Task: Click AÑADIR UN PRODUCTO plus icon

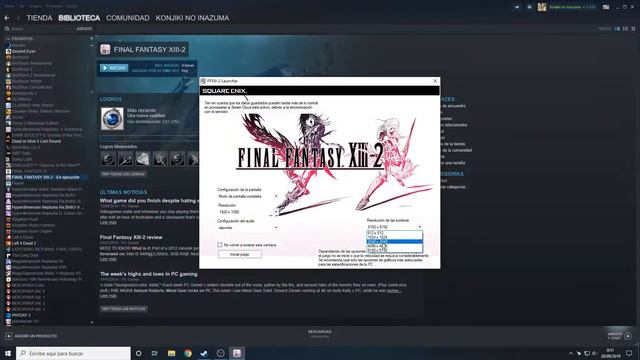Action: coord(9,336)
